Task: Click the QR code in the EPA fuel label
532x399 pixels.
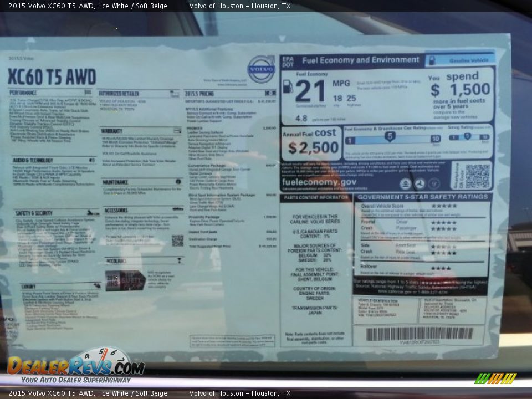Action: [x=477, y=176]
